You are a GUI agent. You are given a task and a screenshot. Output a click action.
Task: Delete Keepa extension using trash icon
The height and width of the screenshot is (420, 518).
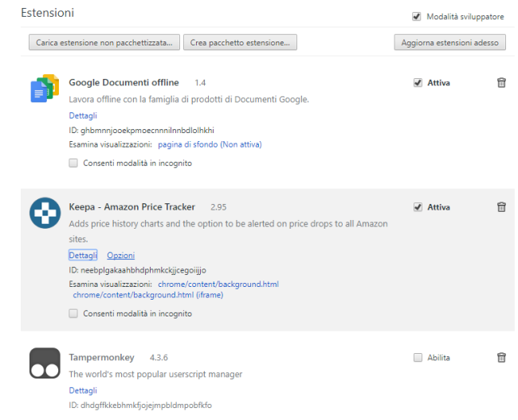coord(501,207)
